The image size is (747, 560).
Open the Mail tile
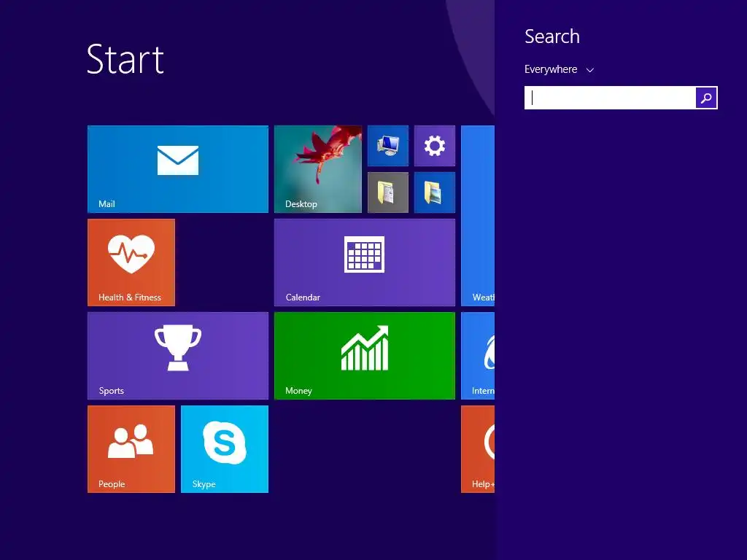point(178,169)
